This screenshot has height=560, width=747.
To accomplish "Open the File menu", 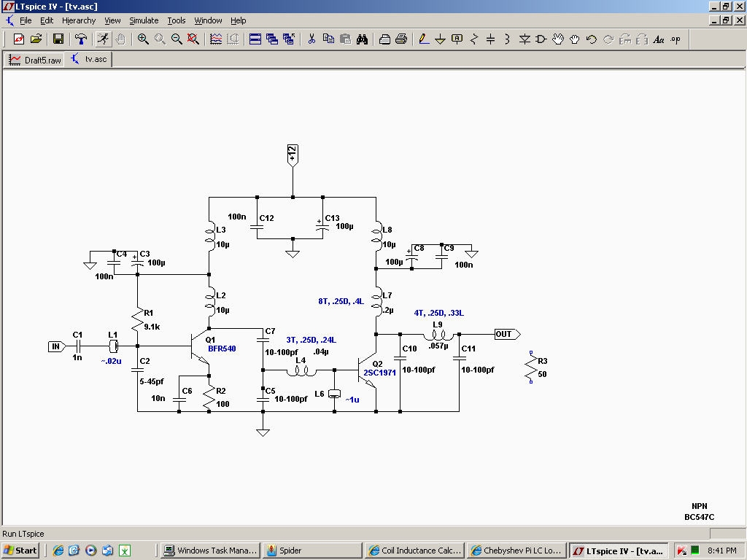I will click(26, 20).
